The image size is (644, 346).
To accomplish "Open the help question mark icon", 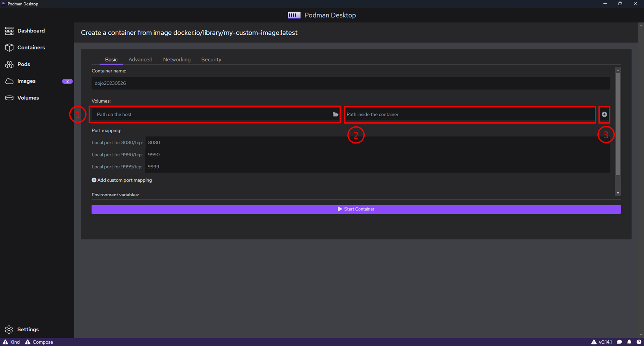I will point(639,342).
